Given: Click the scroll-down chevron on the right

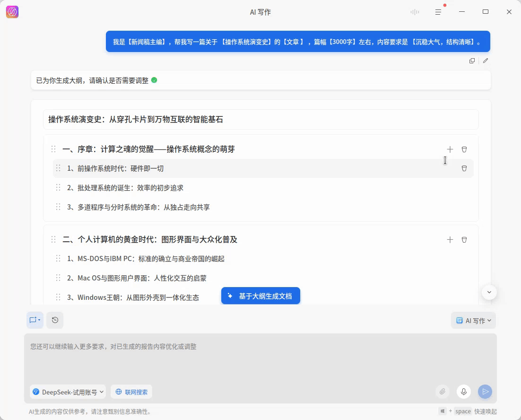Looking at the screenshot, I should pos(489,292).
